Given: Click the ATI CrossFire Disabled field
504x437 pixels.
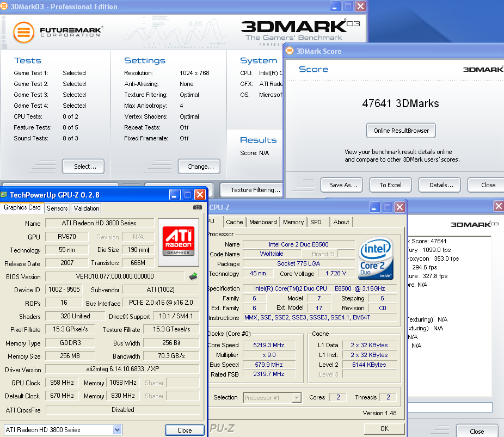Looking at the screenshot, I should [123, 410].
